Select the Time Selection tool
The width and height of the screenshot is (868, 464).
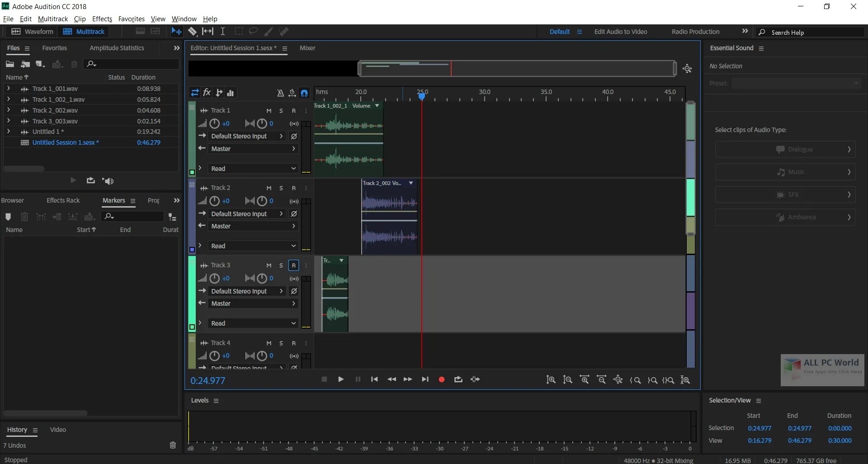(x=222, y=31)
